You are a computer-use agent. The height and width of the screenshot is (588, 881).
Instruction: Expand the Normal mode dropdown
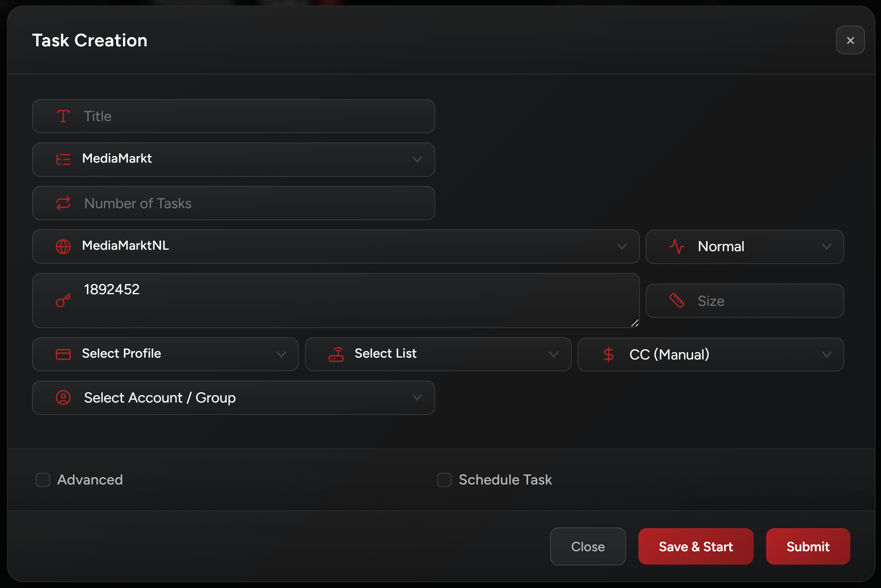[x=745, y=246]
